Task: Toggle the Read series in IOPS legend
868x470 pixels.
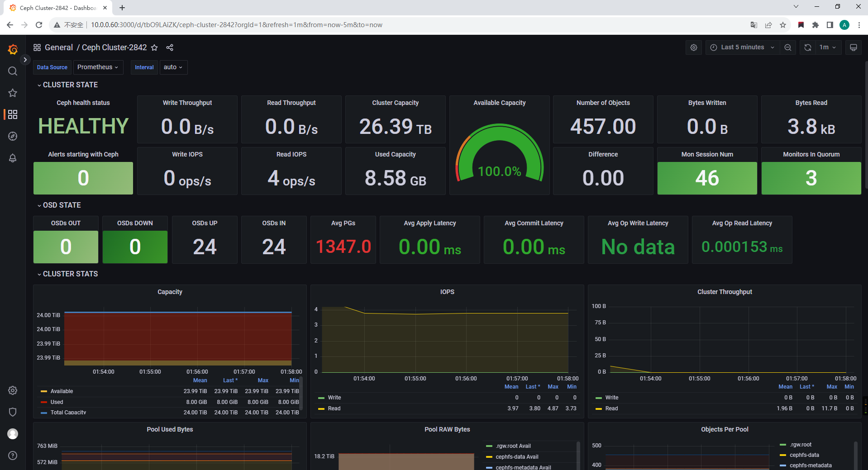Action: [x=334, y=408]
